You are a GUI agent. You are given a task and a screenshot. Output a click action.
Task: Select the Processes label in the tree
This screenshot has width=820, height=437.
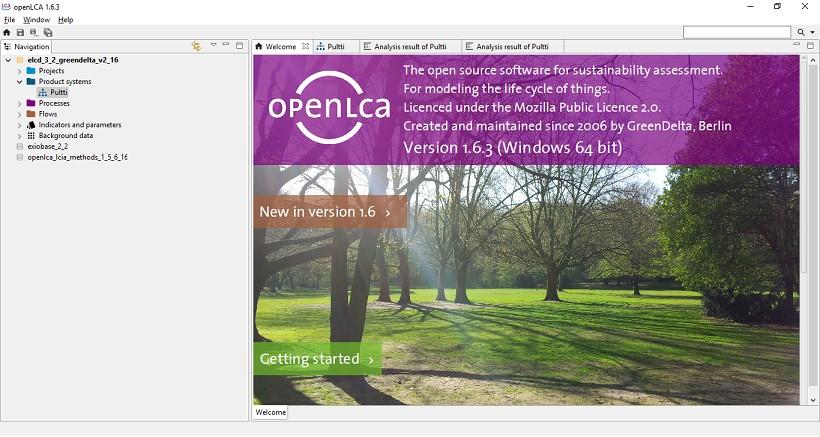pyautogui.click(x=54, y=104)
